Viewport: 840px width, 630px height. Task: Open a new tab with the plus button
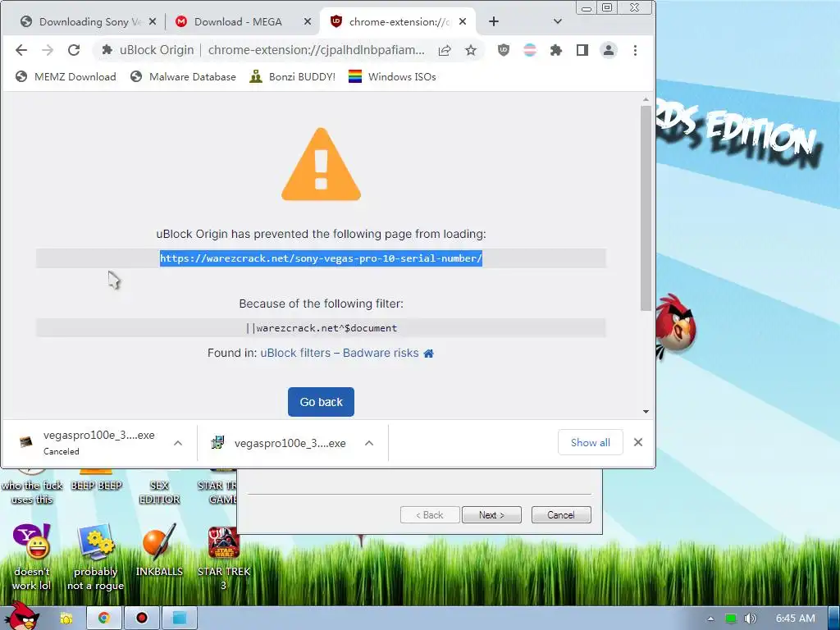(x=493, y=21)
